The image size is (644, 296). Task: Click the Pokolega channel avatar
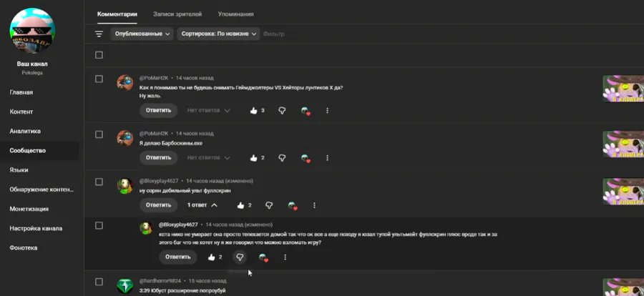tap(32, 31)
